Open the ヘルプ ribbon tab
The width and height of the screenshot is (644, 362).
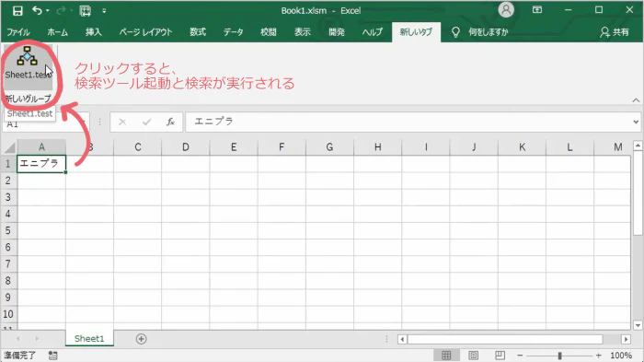click(372, 32)
